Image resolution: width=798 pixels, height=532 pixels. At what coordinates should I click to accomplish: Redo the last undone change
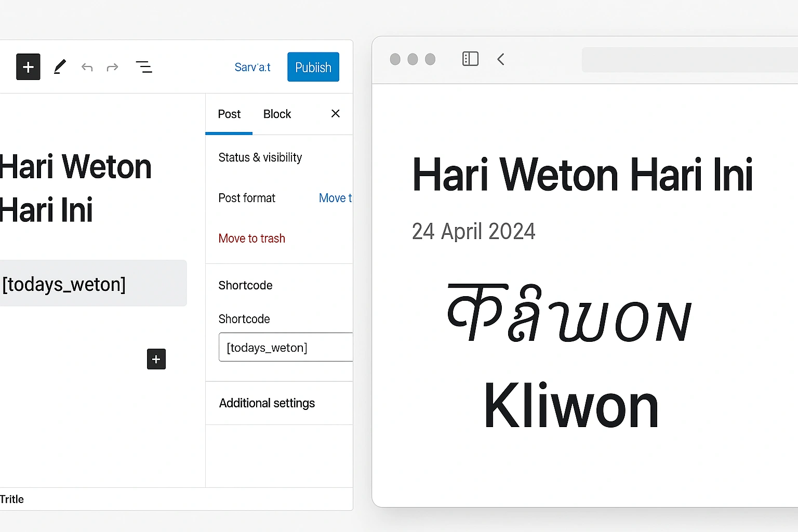[112, 67]
